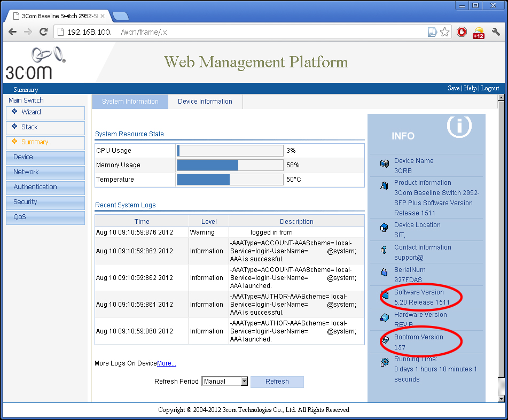Screen dimensions: 508x420
Task: Click the Description column header
Action: point(296,222)
